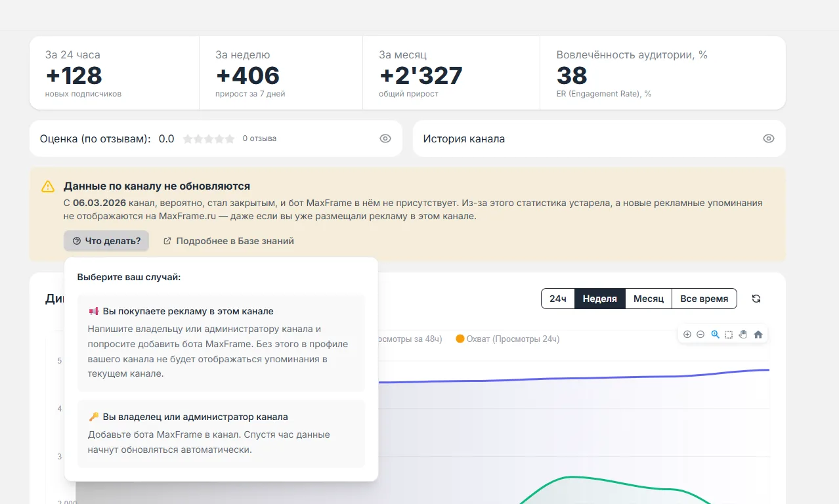
Task: Zoom out of the chart with the minus icon
Action: click(x=700, y=334)
